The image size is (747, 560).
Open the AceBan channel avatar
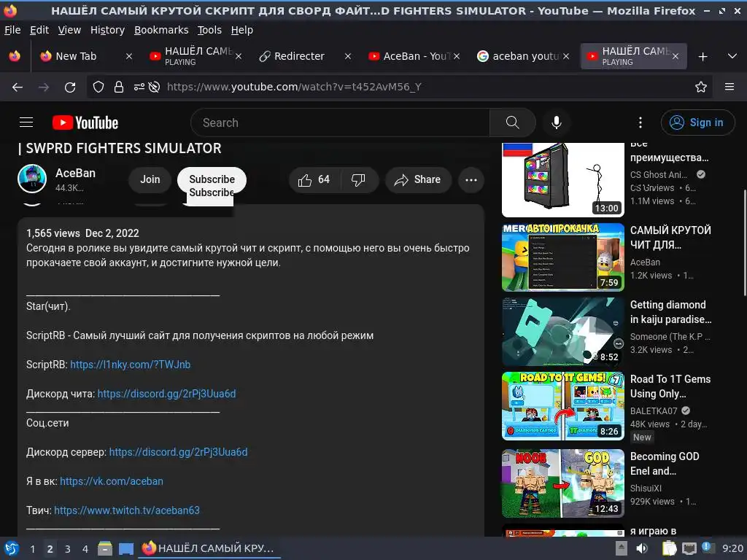[x=32, y=179]
